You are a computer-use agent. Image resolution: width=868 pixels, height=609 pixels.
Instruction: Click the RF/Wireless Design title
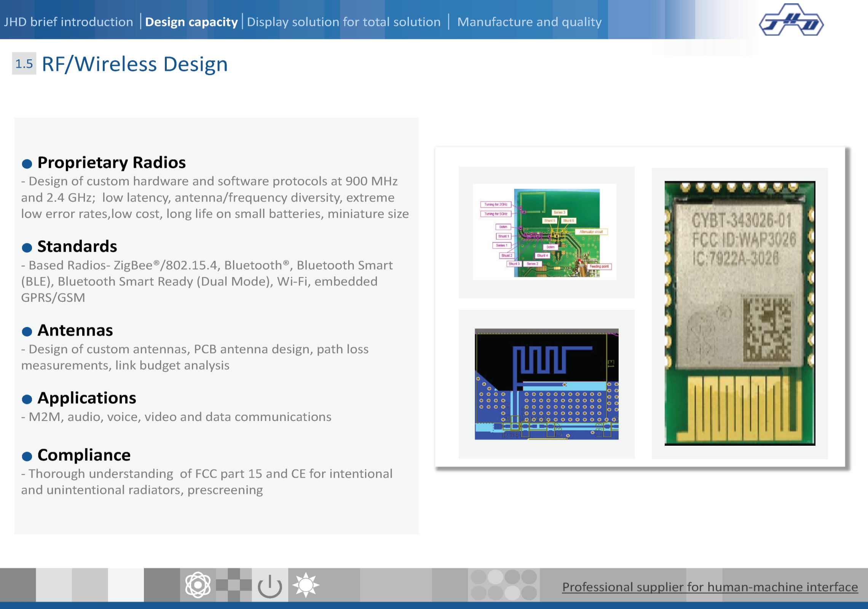tap(135, 64)
